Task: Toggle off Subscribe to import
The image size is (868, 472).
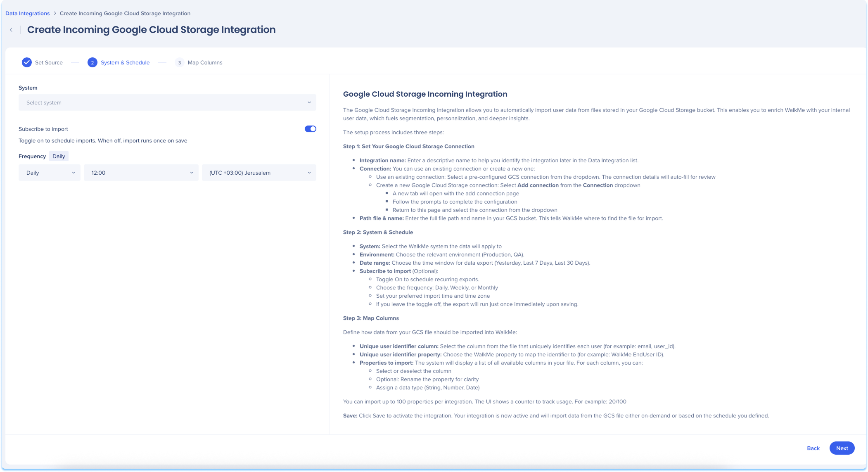Action: pos(311,129)
